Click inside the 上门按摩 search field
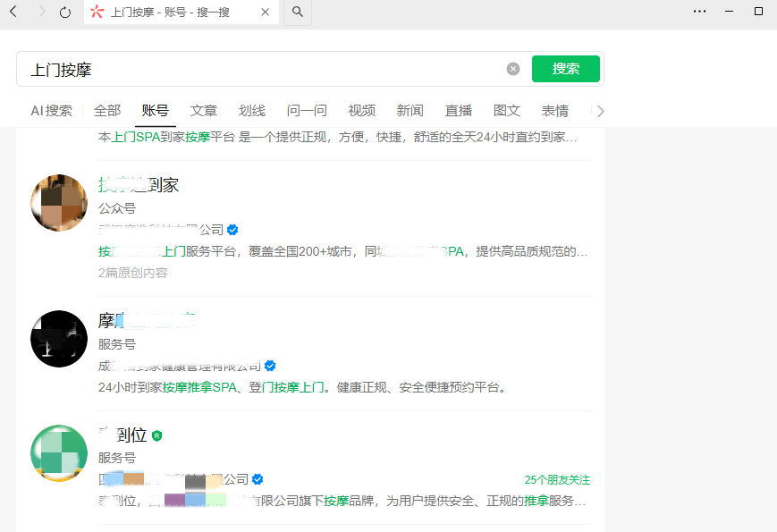 click(x=268, y=69)
